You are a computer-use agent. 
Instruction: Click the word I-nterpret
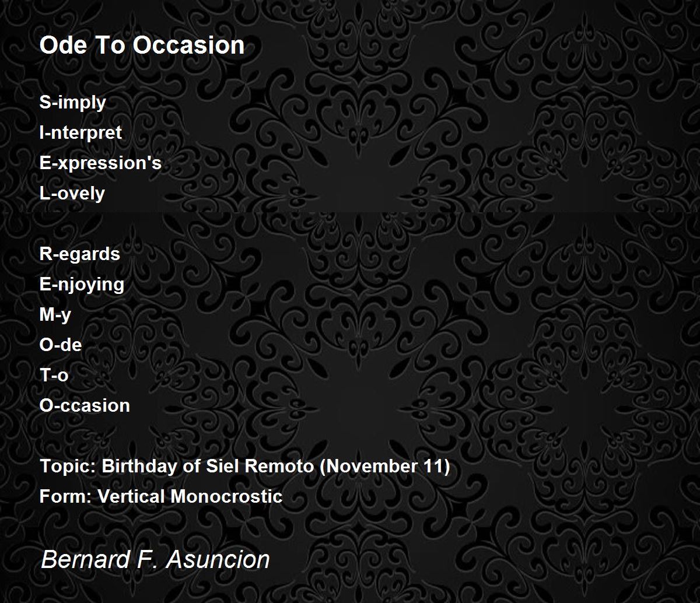coord(80,133)
